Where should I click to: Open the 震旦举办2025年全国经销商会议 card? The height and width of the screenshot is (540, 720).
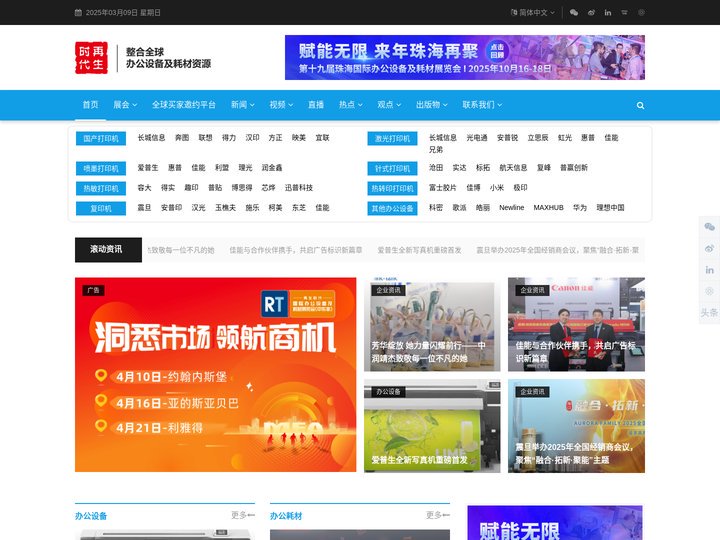pyautogui.click(x=576, y=426)
